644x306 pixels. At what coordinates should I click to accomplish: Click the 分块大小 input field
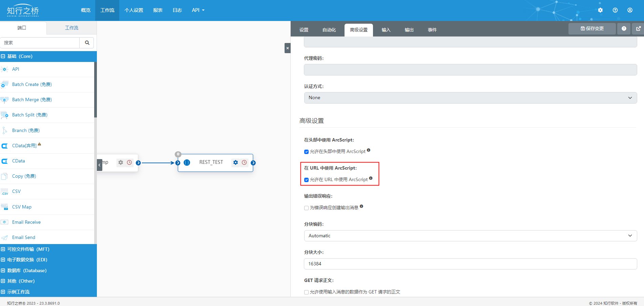click(470, 264)
